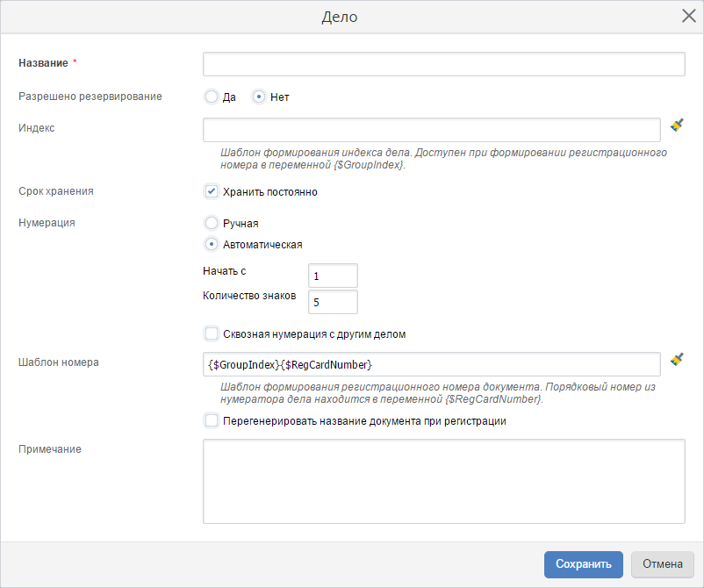Choose Ручная numbering option
This screenshot has height=588, width=704.
[x=212, y=224]
